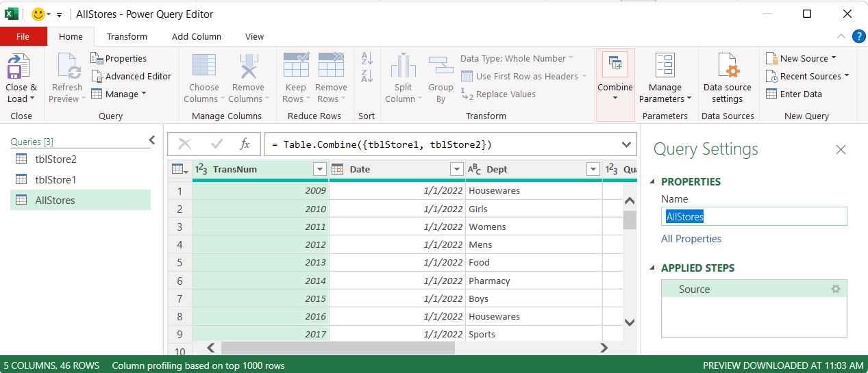Select the tblStore2 query

pos(80,159)
